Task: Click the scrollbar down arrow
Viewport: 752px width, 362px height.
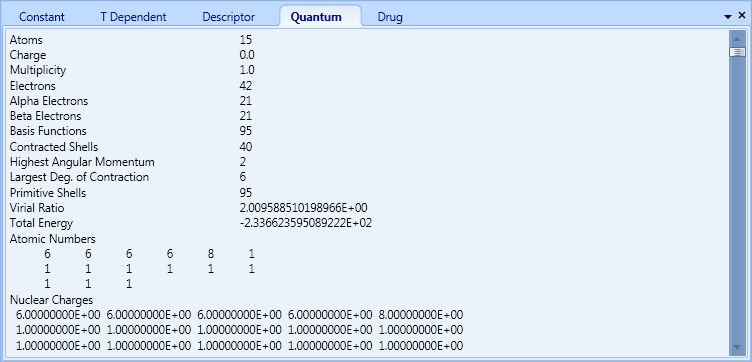Action: tap(737, 347)
